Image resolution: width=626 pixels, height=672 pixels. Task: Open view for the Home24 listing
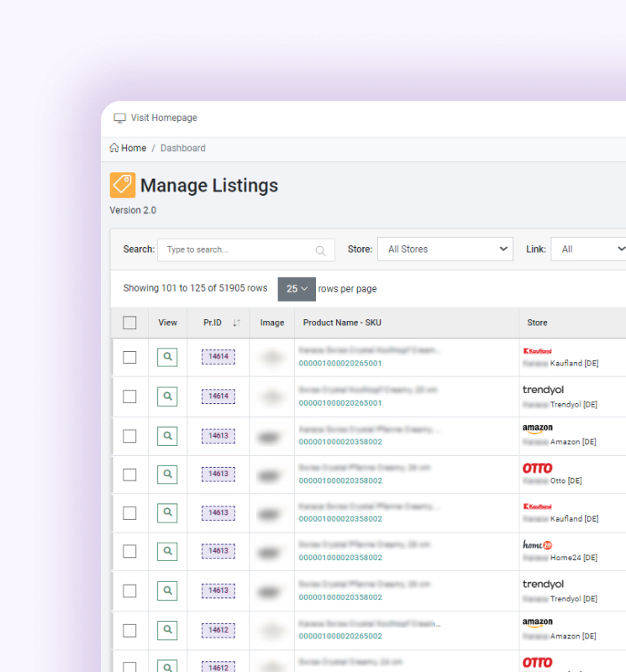point(167,551)
